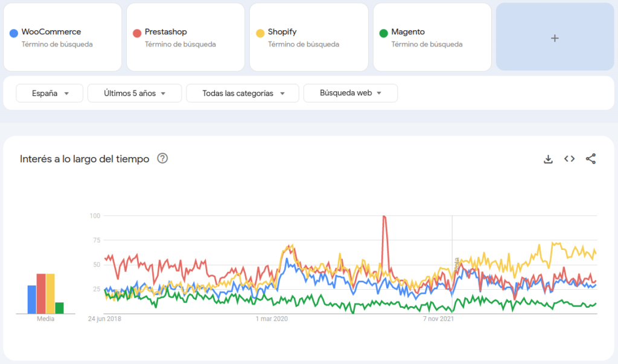
Task: Click the red Prestashop peak at 100
Action: pos(384,216)
